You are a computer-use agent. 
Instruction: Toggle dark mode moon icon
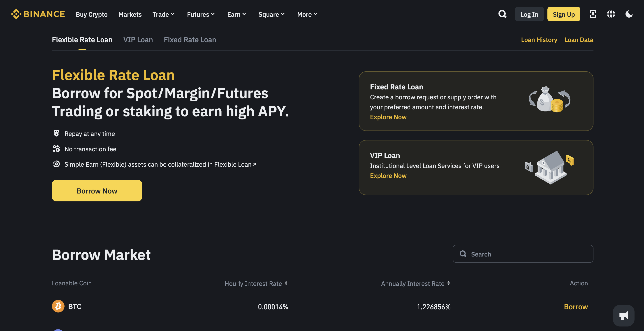click(629, 14)
